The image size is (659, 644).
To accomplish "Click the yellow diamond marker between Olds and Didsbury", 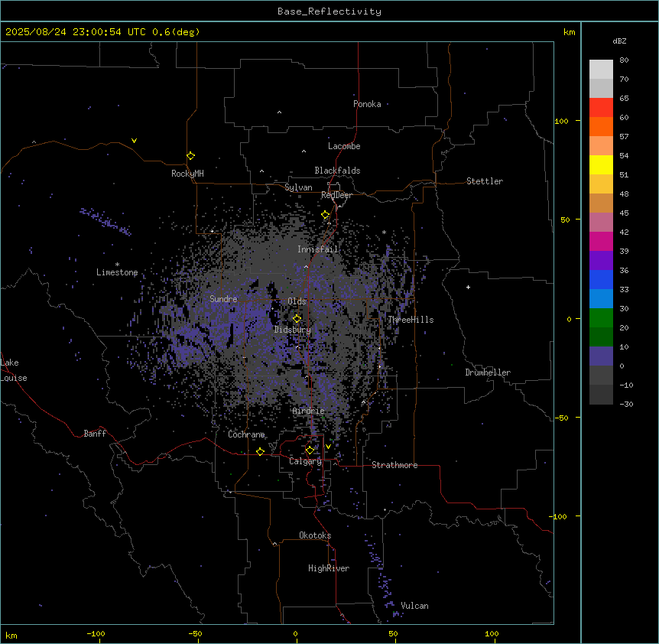I will click(x=297, y=318).
